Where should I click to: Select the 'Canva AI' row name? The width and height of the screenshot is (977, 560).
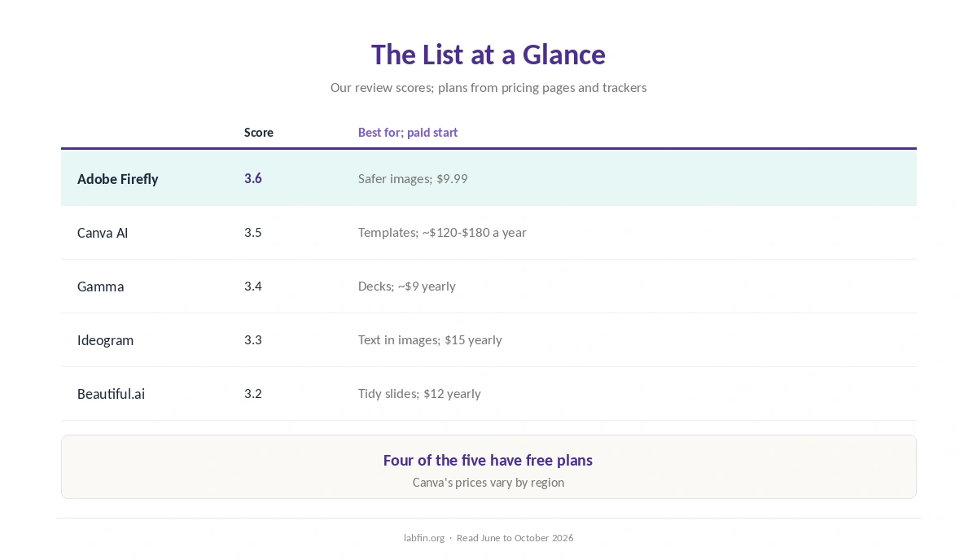[103, 233]
